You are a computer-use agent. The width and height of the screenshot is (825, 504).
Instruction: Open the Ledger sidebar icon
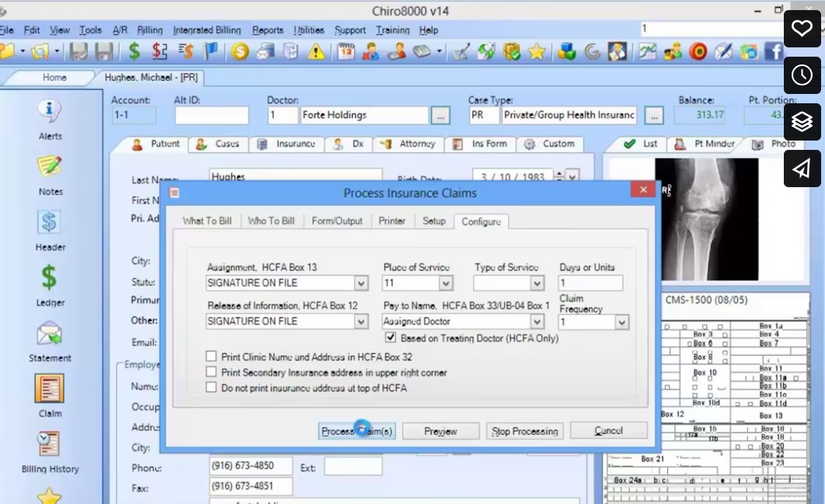(x=50, y=287)
